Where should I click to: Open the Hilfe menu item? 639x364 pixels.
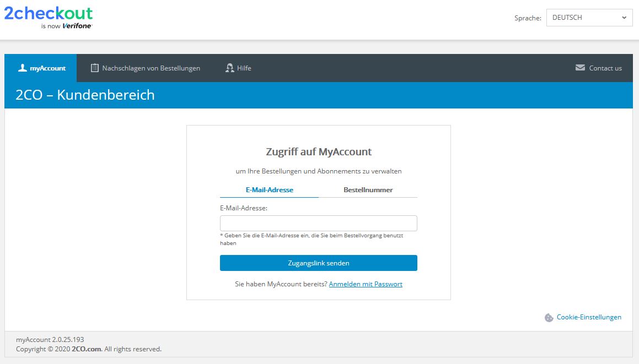click(x=244, y=68)
